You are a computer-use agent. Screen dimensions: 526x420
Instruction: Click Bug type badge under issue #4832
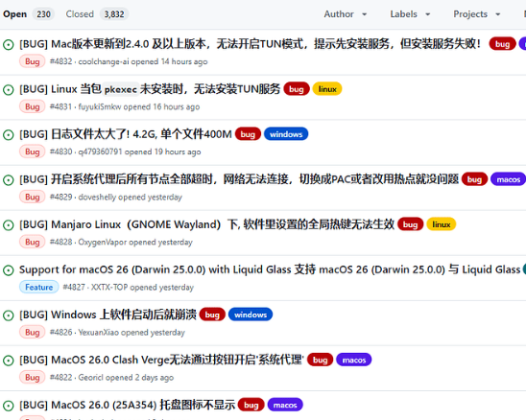coord(33,61)
